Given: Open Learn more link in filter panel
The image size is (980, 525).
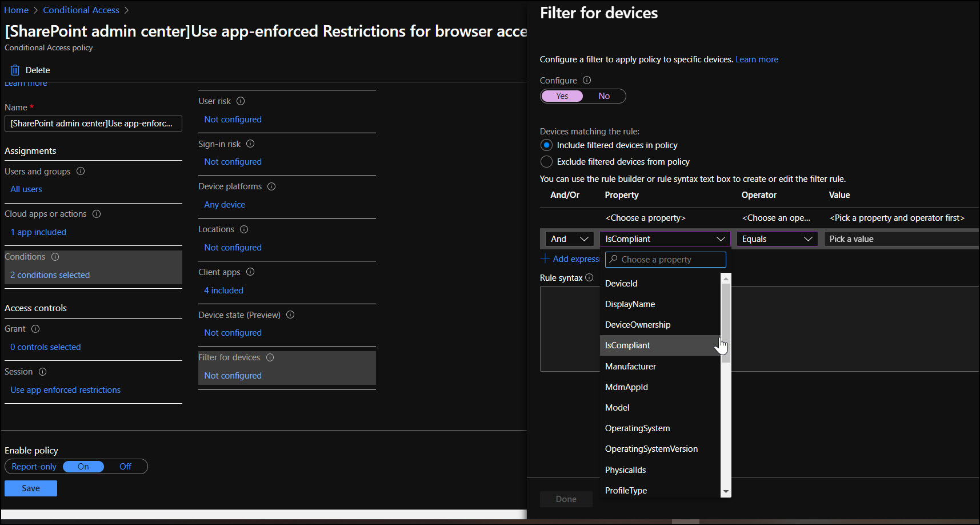Looking at the screenshot, I should [x=757, y=59].
